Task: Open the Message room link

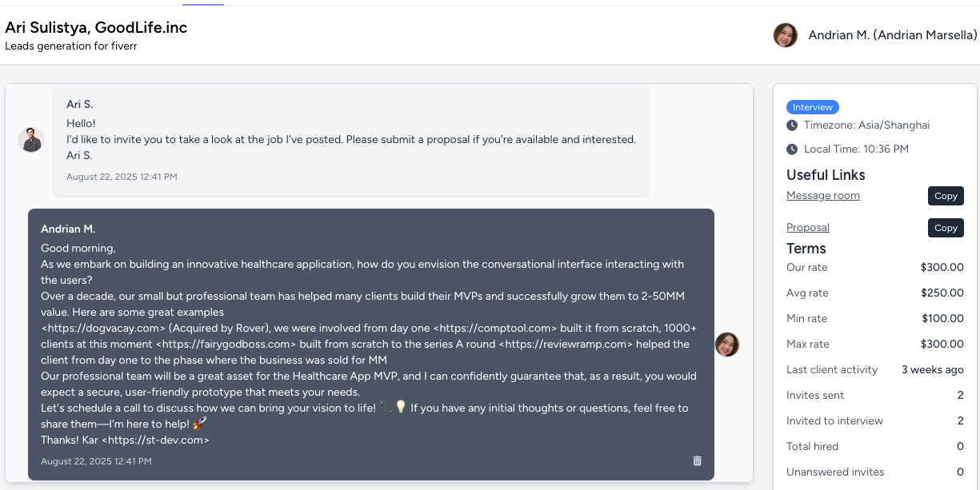Action: click(x=822, y=196)
